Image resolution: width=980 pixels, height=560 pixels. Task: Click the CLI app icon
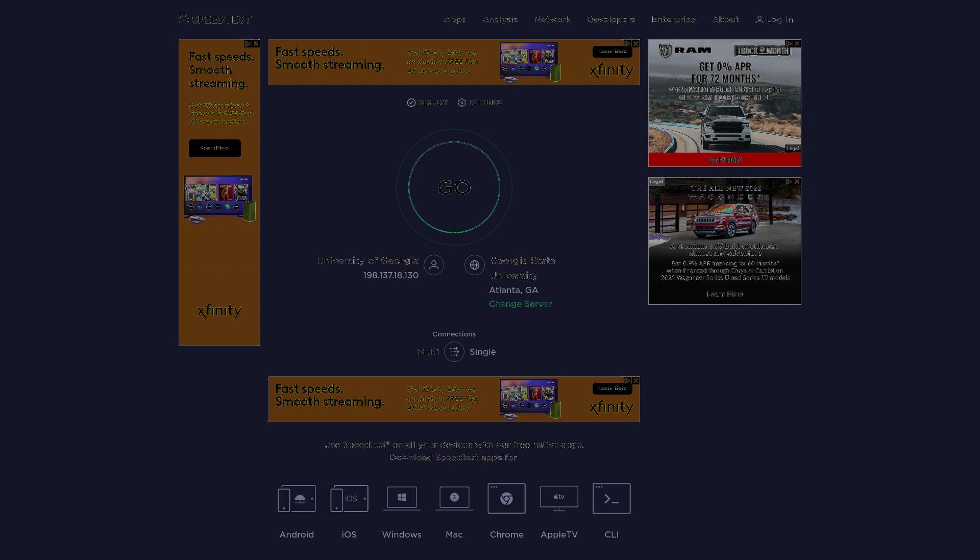tap(611, 498)
